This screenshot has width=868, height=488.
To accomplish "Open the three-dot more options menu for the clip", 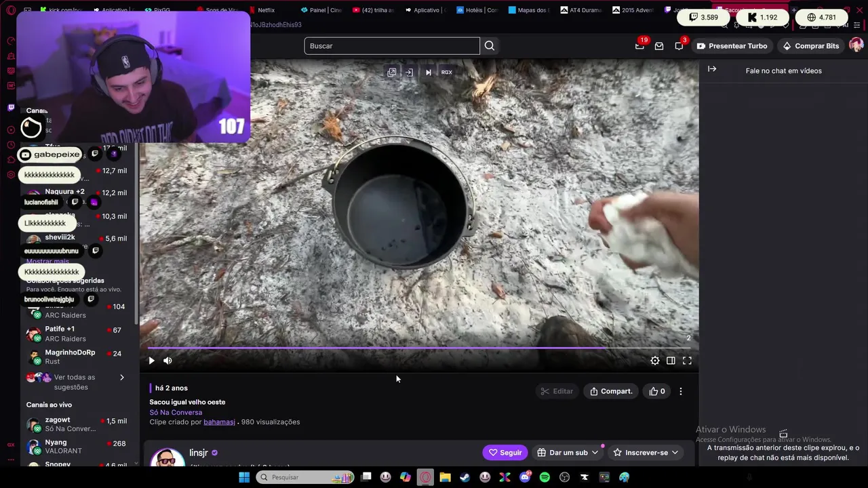I will (x=681, y=391).
